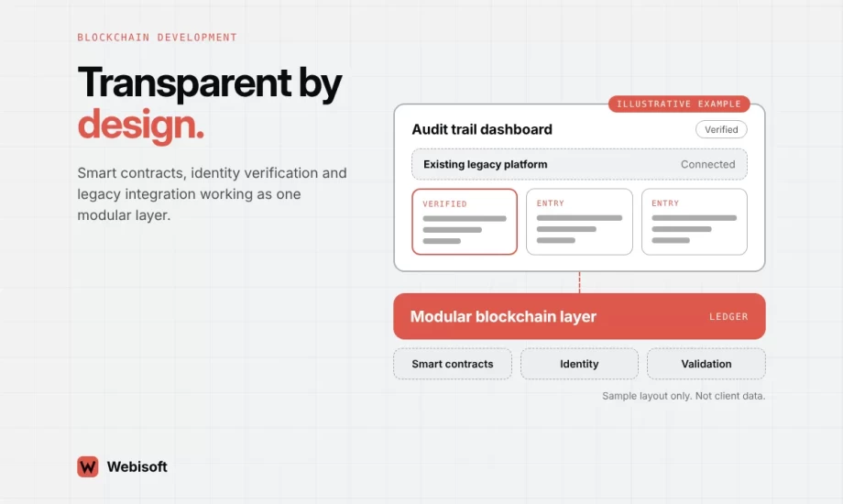Open the middle ENTRY card

click(579, 222)
